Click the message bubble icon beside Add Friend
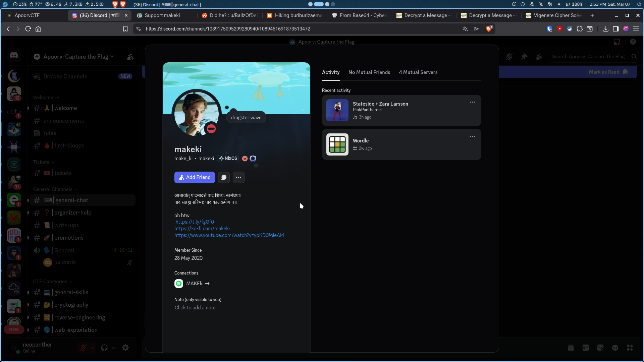 coord(224,177)
